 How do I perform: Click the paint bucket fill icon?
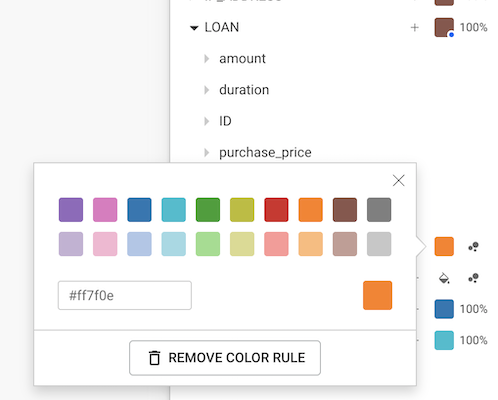(x=444, y=278)
